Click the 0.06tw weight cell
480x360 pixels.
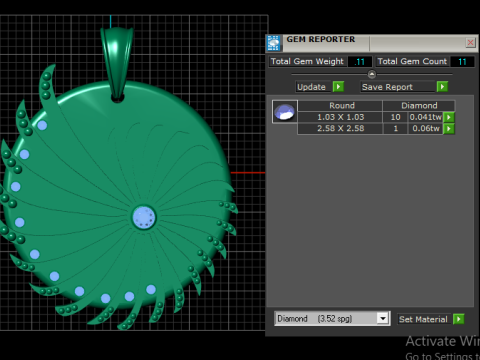click(426, 129)
